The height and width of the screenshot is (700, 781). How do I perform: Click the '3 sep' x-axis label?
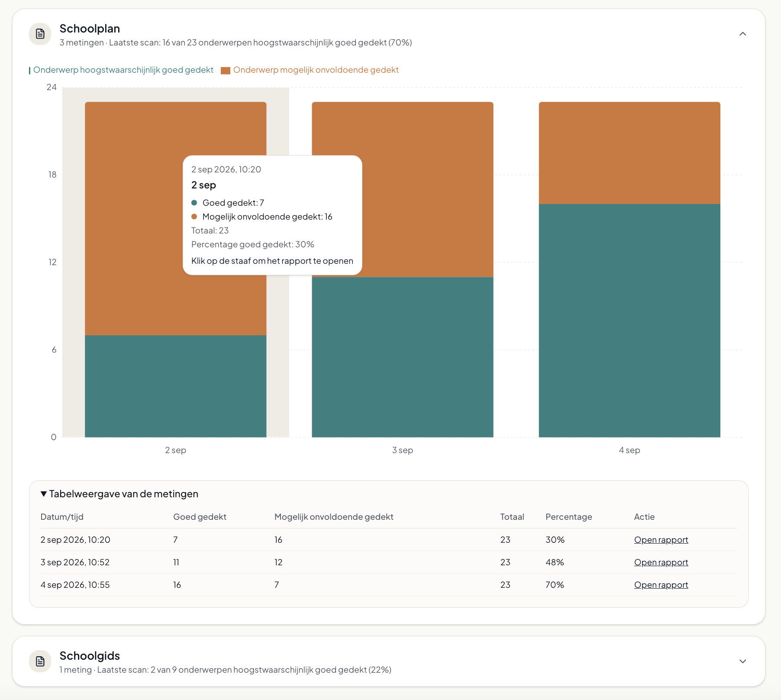tap(402, 450)
